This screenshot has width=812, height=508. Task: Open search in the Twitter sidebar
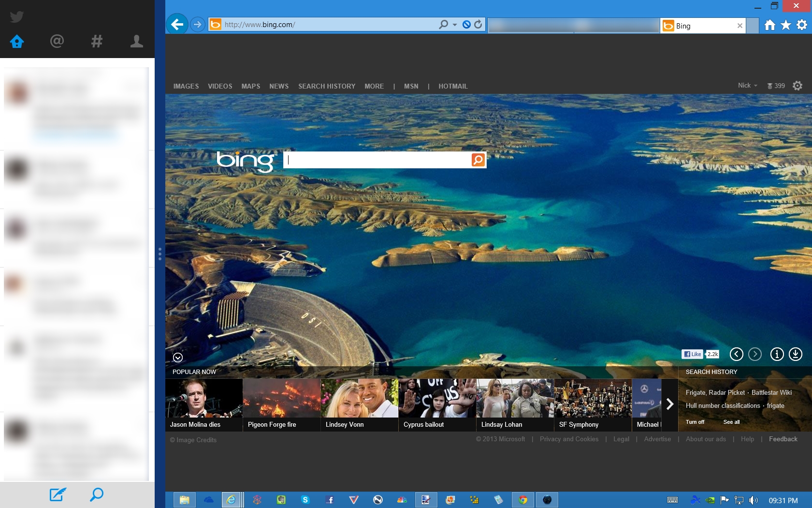tap(96, 494)
